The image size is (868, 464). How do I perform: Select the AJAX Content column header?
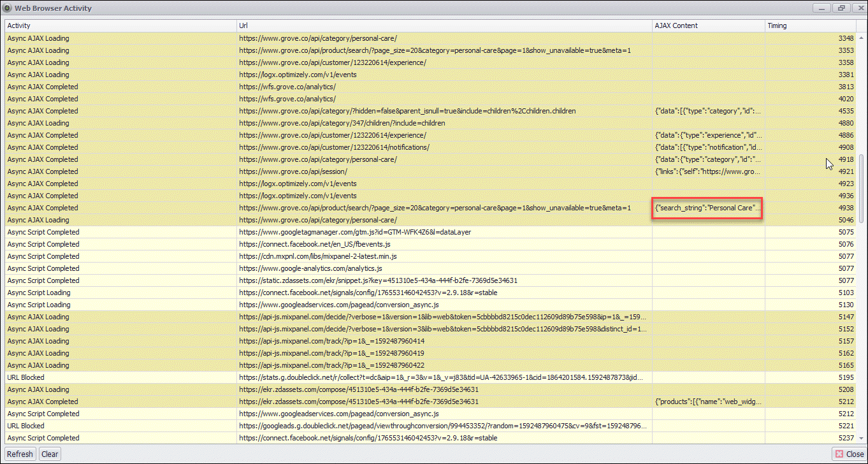click(708, 25)
